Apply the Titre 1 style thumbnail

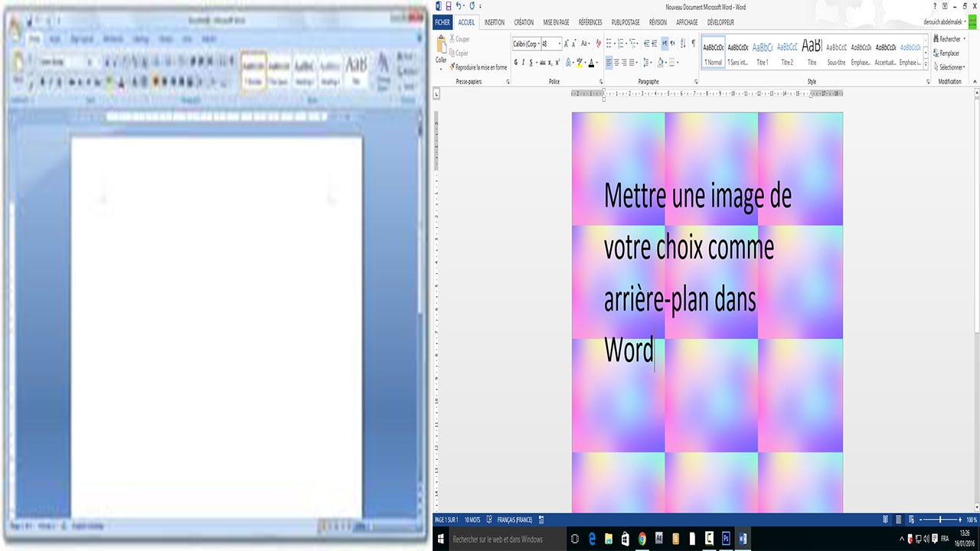click(x=763, y=52)
